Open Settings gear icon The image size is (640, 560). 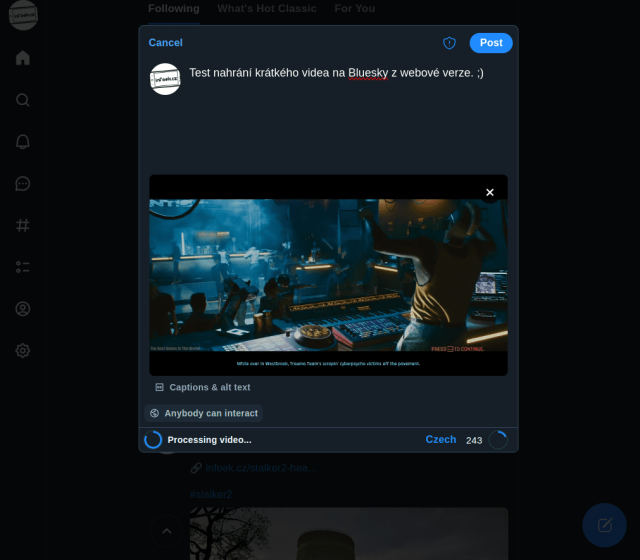[x=23, y=351]
